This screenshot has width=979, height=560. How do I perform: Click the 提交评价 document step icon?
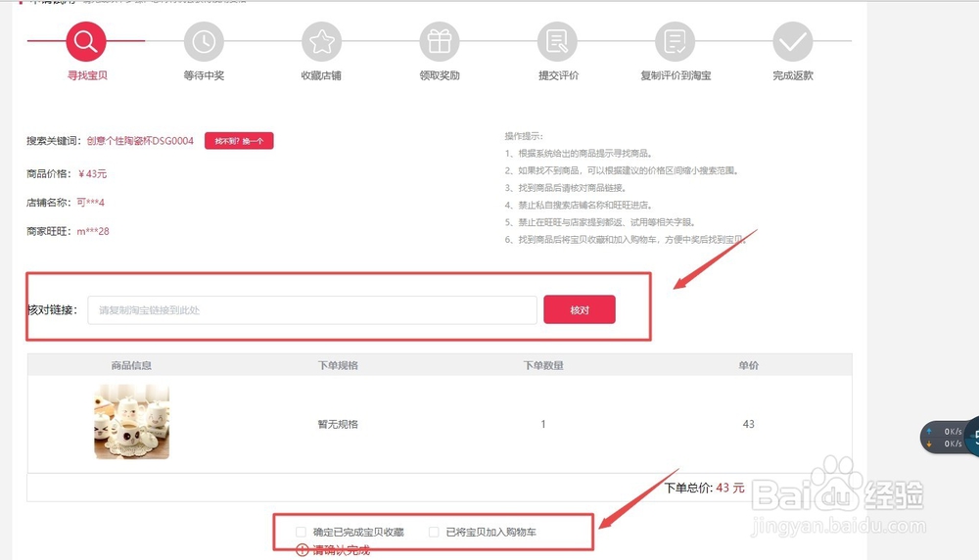557,41
